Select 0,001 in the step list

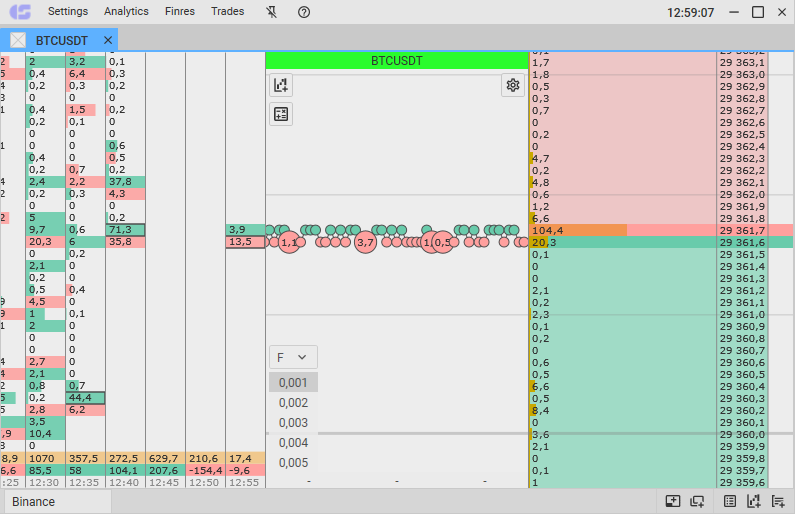click(293, 382)
